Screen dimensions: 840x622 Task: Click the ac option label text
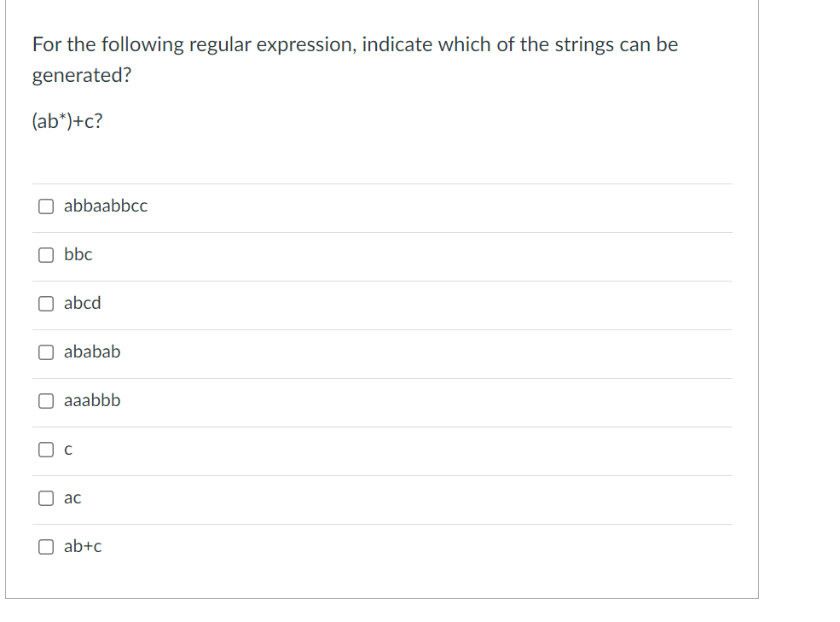72,498
